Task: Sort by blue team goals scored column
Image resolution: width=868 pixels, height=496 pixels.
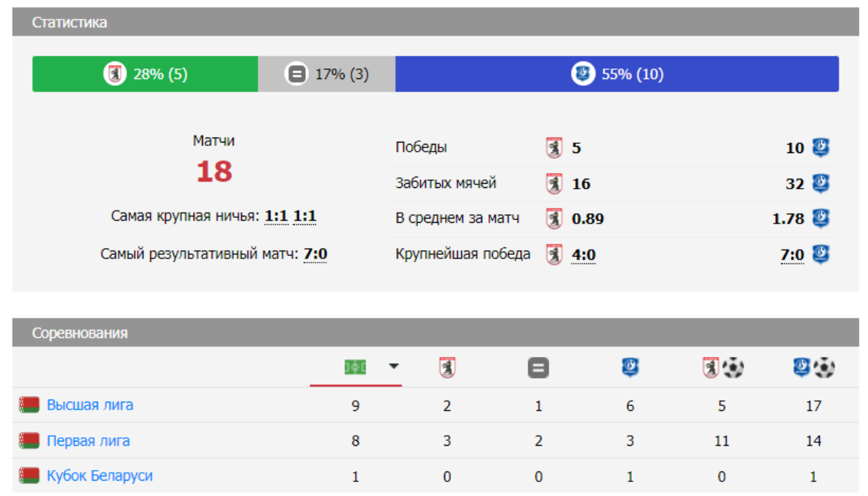Action: pos(813,367)
